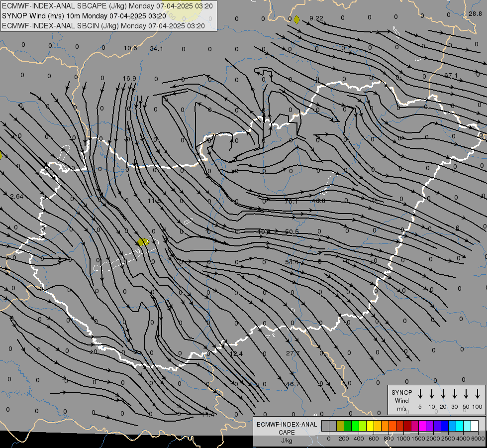Click the olive CAPE patch beside value 9.22
Image resolution: width=487 pixels, height=448 pixels.
[296, 19]
